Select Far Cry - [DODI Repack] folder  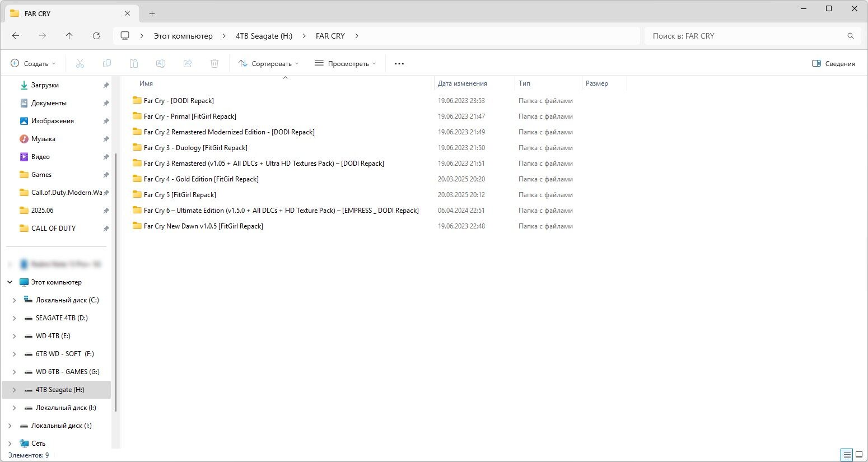pos(179,101)
